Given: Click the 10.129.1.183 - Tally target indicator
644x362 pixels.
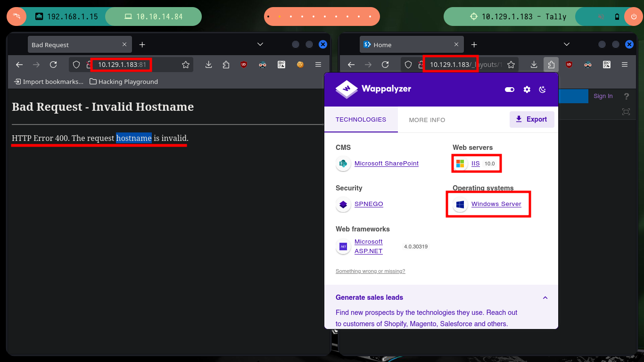Looking at the screenshot, I should point(518,16).
